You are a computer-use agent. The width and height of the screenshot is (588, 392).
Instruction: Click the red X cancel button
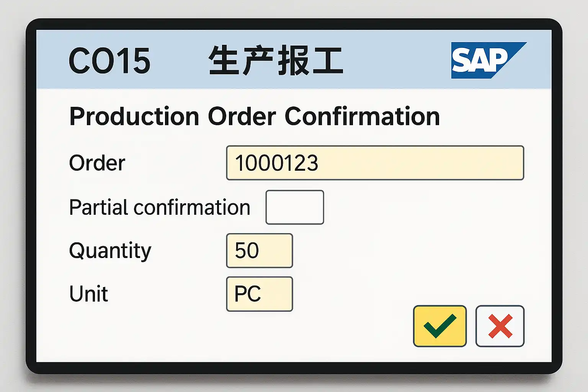(500, 326)
